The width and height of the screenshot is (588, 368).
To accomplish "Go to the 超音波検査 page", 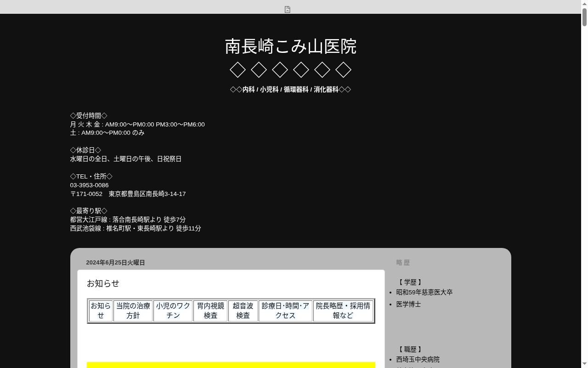I will [x=243, y=310].
